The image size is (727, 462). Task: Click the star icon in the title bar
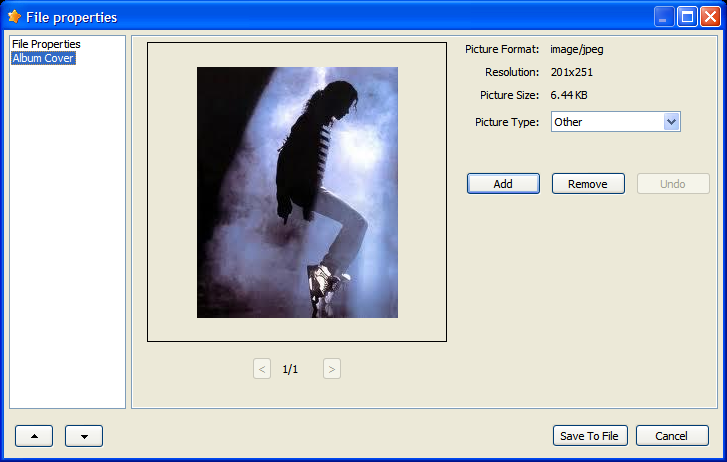tap(14, 17)
